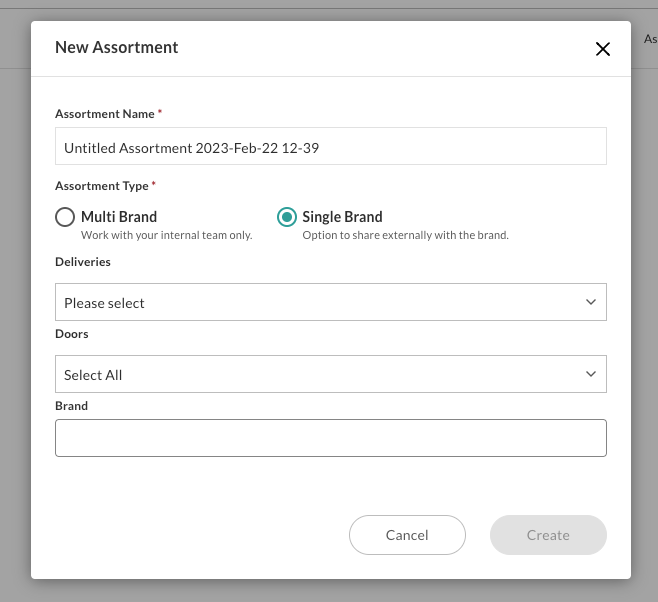The image size is (658, 602).
Task: Click the chevron arrow in Doors field
Action: click(590, 374)
